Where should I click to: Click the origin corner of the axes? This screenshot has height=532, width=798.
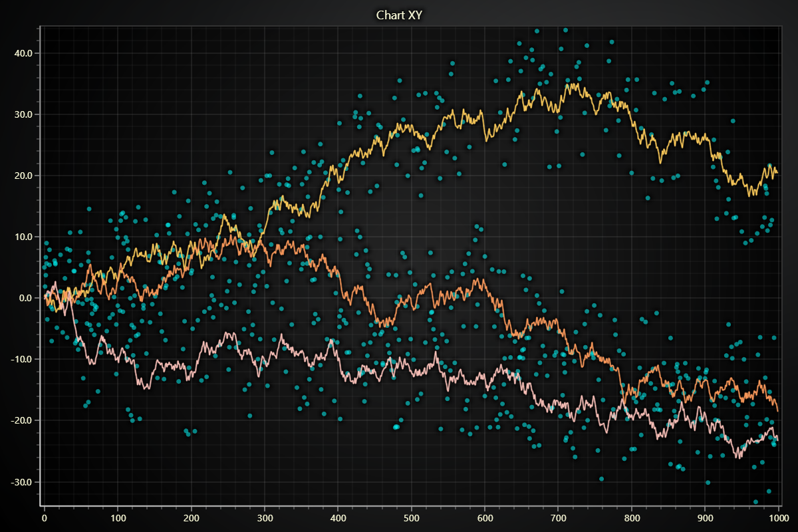[42, 505]
